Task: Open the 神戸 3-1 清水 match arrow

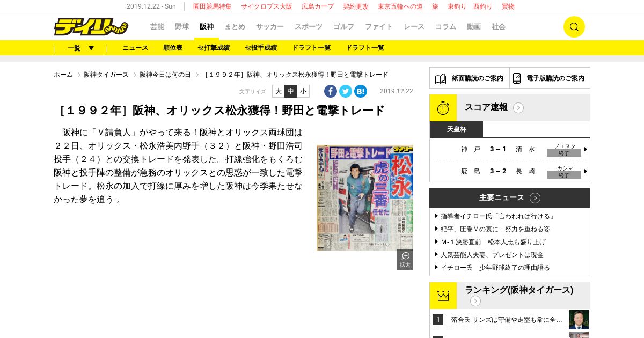Action: (586, 149)
